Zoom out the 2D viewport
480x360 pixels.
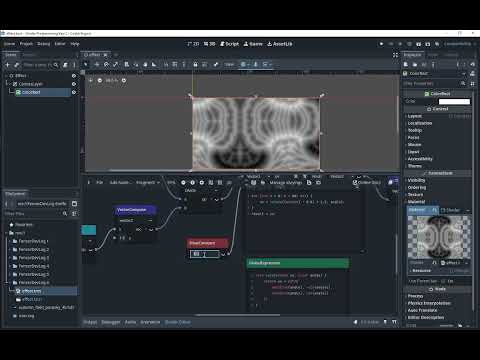[x=100, y=80]
